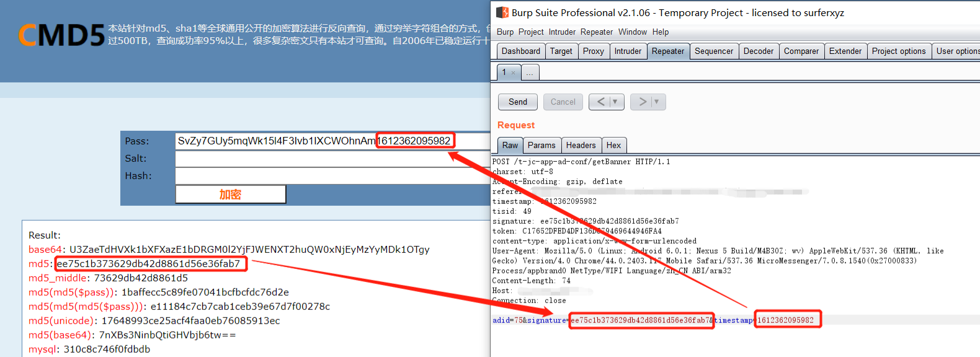This screenshot has height=357, width=980.
Task: Switch to the Comparer tab
Action: pos(801,51)
